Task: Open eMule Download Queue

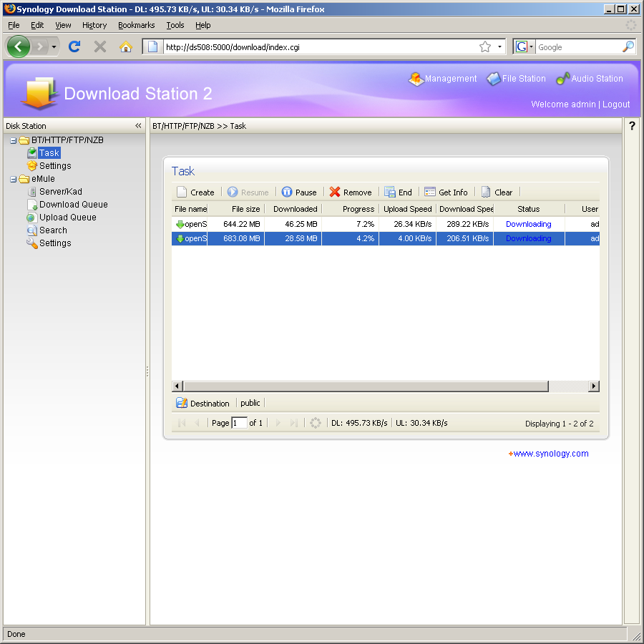Action: click(x=74, y=205)
